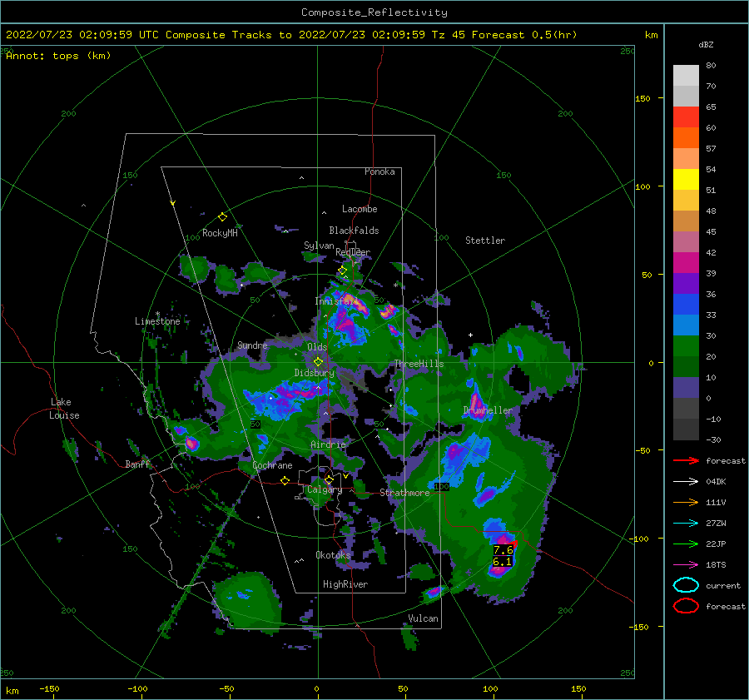Screen dimensions: 749x700
Task: Click the Calgary city label
Action: pyautogui.click(x=325, y=489)
